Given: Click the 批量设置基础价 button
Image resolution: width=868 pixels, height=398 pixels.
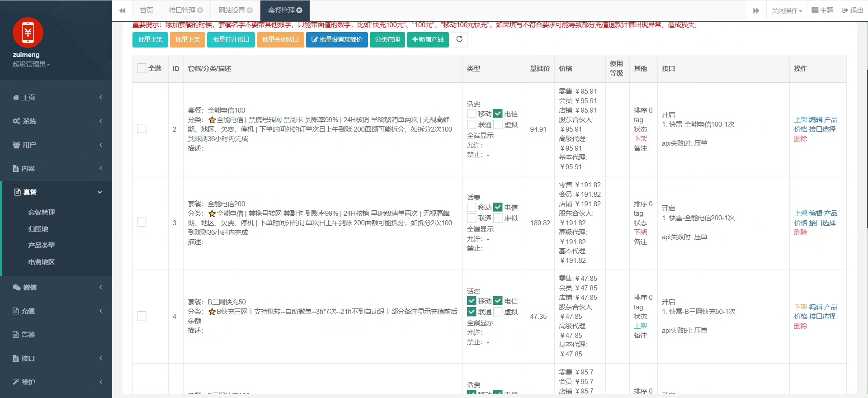Looking at the screenshot, I should tap(337, 39).
